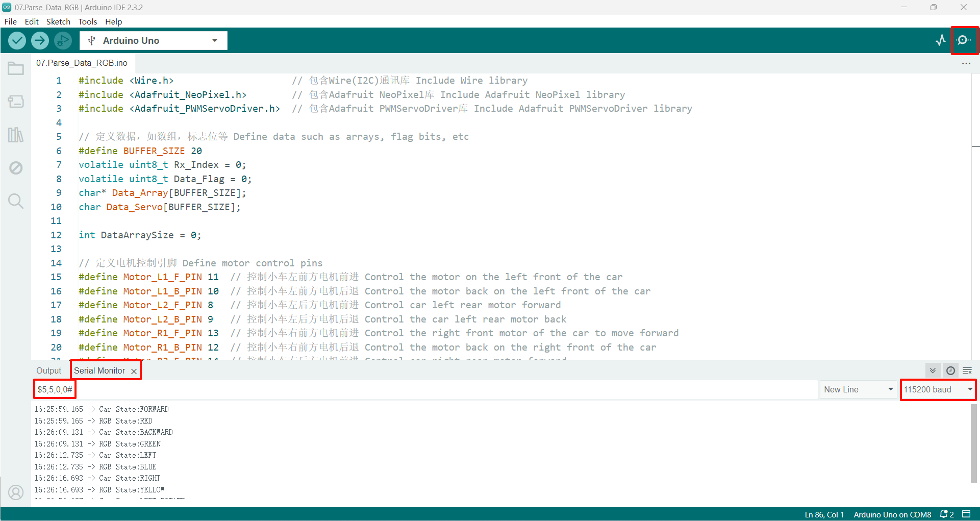Expand the Arduino Uno board selector

click(154, 40)
